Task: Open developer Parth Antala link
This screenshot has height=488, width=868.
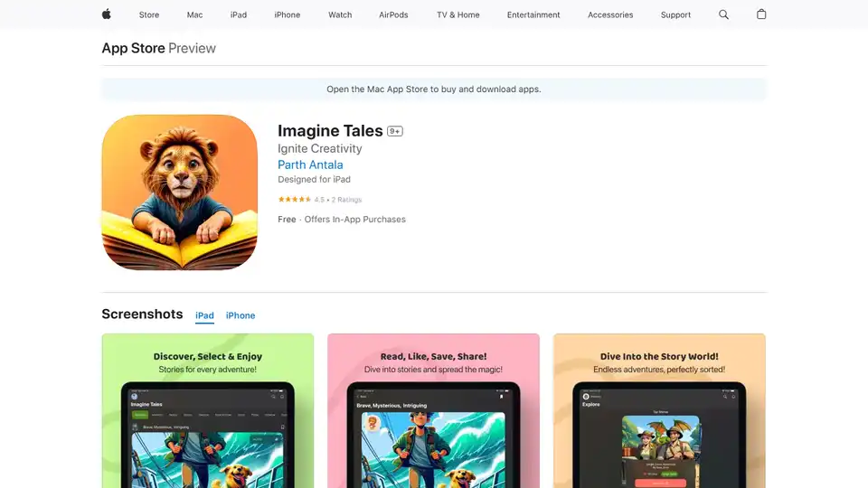Action: (310, 164)
